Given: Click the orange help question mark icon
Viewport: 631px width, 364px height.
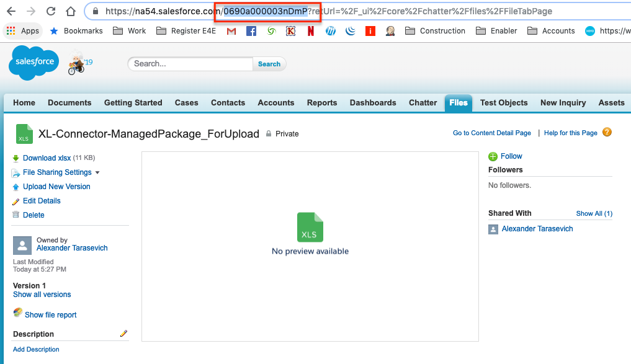Looking at the screenshot, I should pos(607,132).
